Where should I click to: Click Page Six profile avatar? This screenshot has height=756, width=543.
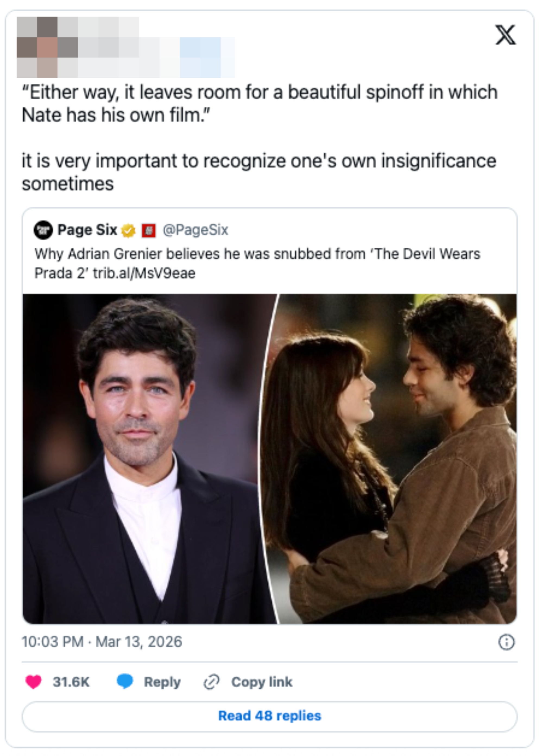point(43,230)
